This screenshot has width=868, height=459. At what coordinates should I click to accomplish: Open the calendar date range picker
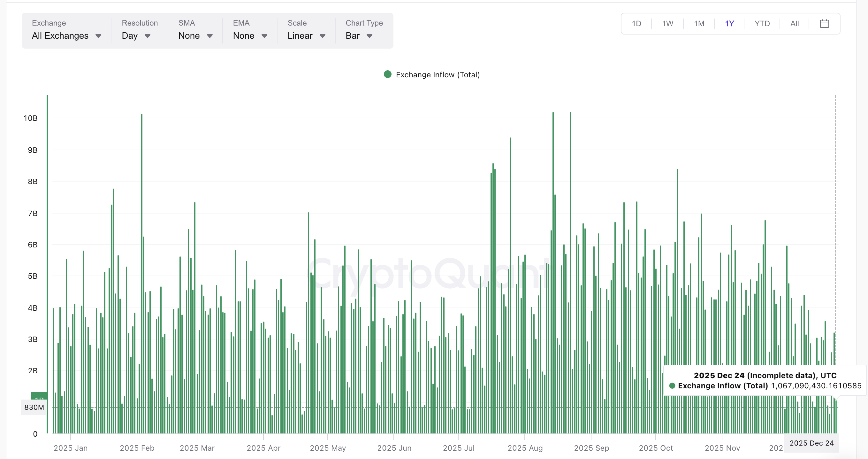(x=825, y=24)
